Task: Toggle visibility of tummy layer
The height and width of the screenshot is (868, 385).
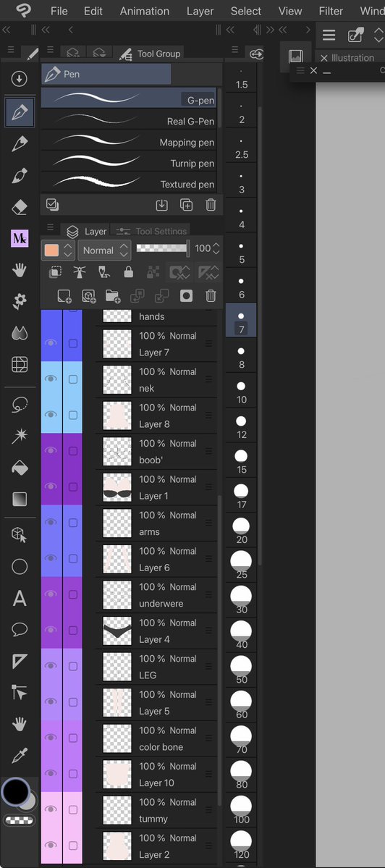Action: 51,809
